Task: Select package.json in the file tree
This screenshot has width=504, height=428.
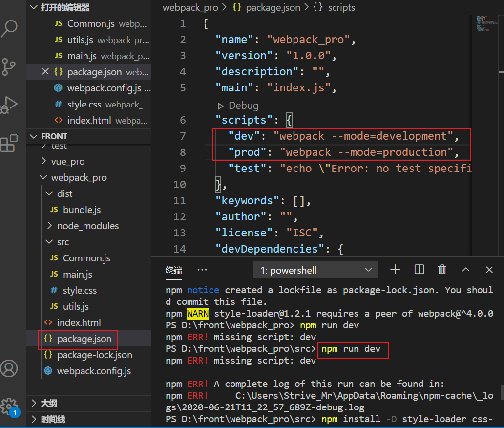Action: [x=89, y=339]
